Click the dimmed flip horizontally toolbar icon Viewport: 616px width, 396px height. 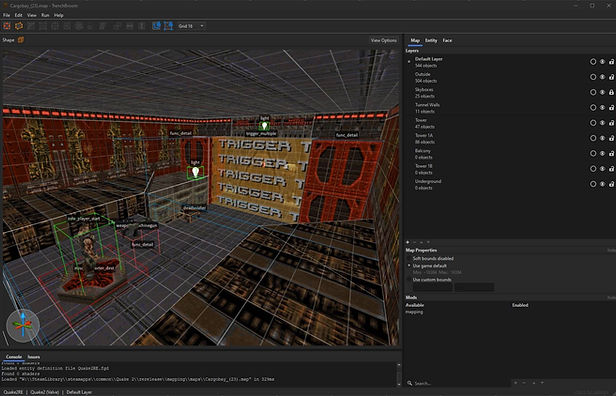130,26
